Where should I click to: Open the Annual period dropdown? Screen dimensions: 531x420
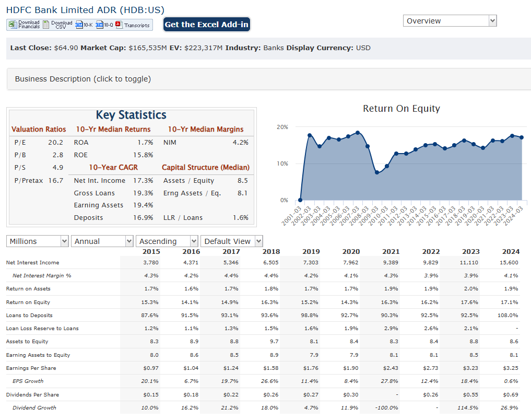pyautogui.click(x=102, y=241)
